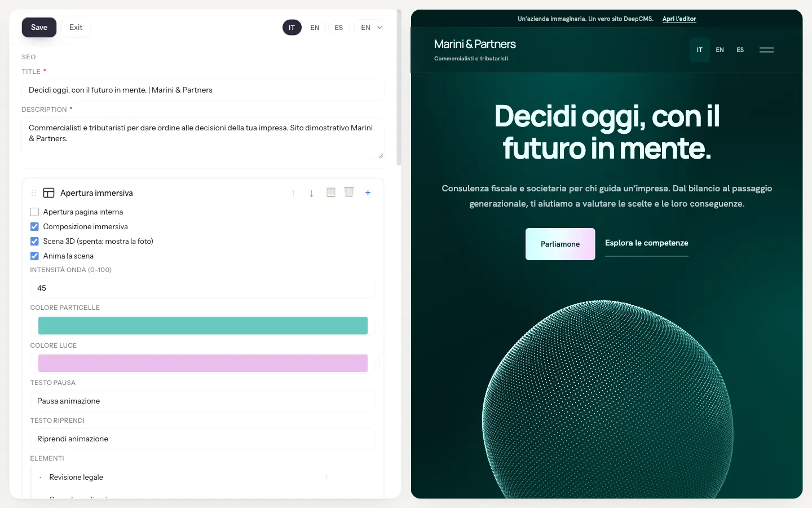The height and width of the screenshot is (508, 812).
Task: Click the Exit button
Action: tap(76, 27)
